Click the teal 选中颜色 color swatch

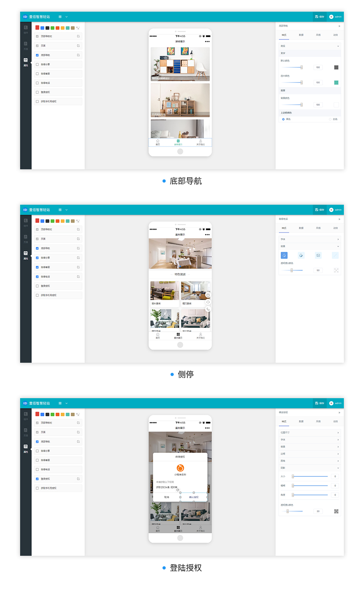[336, 82]
